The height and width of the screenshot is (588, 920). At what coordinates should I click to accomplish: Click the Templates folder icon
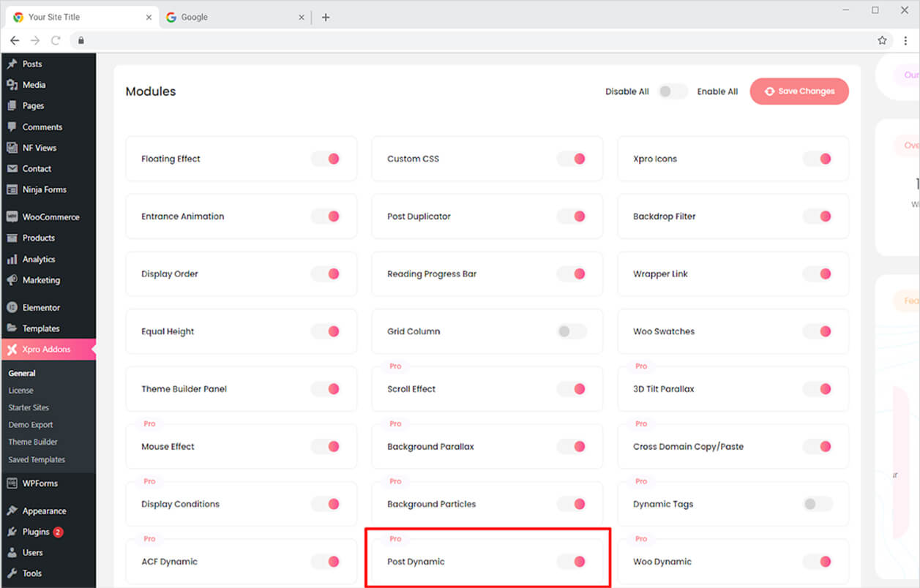pos(12,328)
